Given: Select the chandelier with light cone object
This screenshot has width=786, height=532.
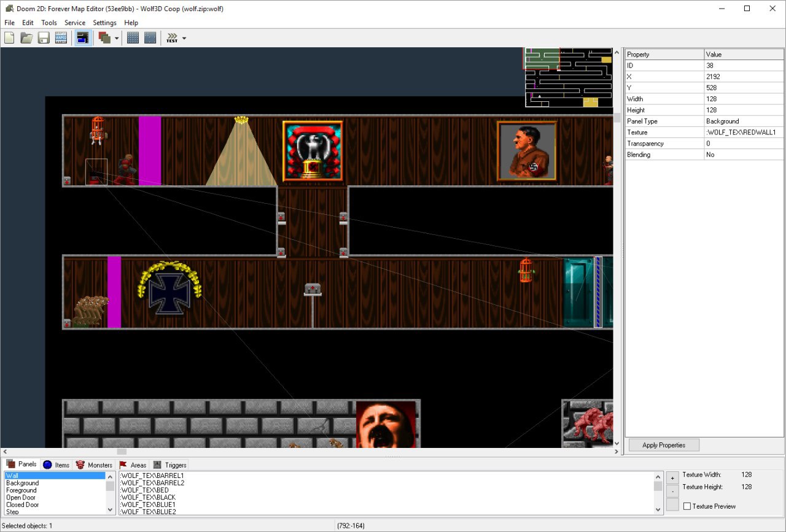Looking at the screenshot, I should click(x=241, y=150).
